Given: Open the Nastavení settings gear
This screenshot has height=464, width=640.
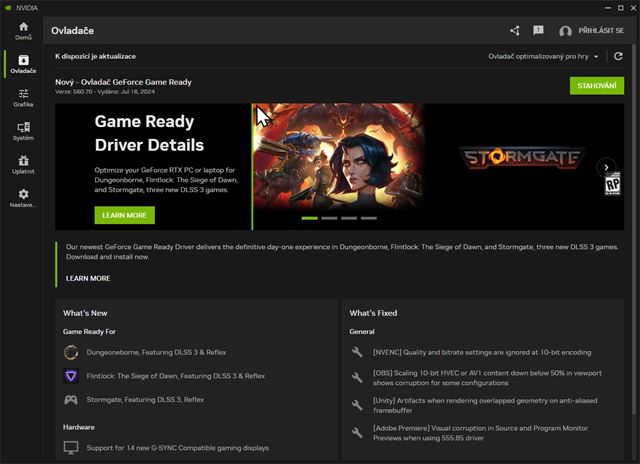Looking at the screenshot, I should pyautogui.click(x=23, y=198).
